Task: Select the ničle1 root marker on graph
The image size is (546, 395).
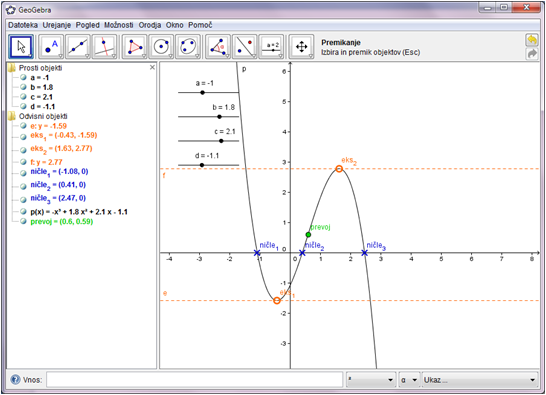Action: (x=257, y=253)
